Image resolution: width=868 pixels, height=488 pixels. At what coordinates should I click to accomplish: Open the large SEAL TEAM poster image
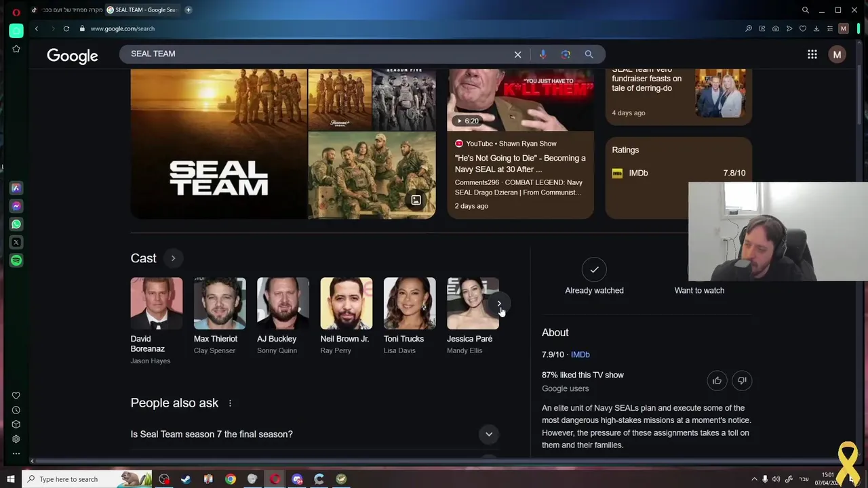218,144
